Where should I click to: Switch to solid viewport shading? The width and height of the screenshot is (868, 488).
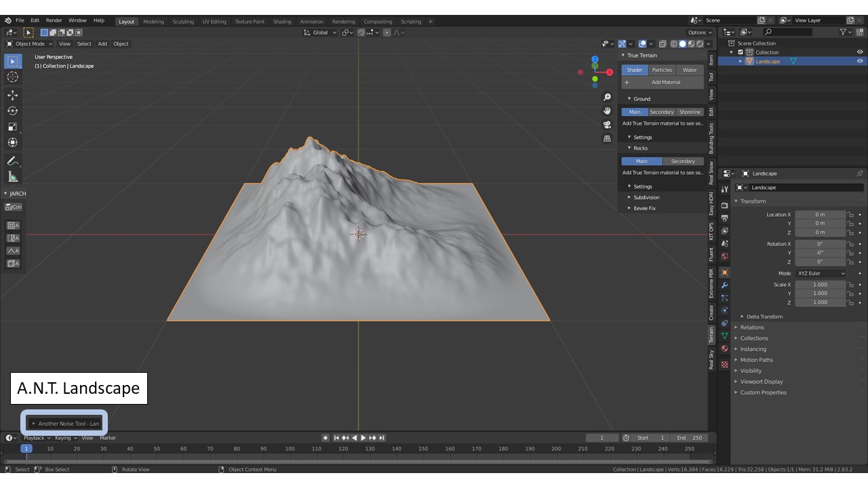click(x=682, y=43)
